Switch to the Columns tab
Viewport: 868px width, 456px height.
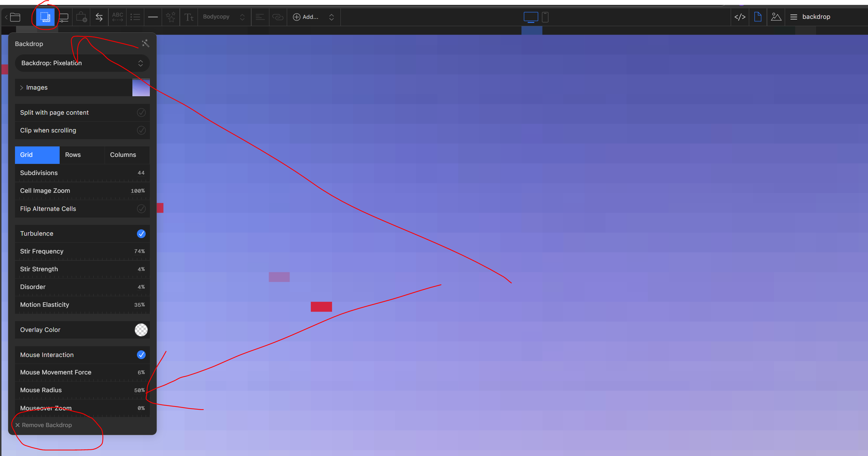123,155
